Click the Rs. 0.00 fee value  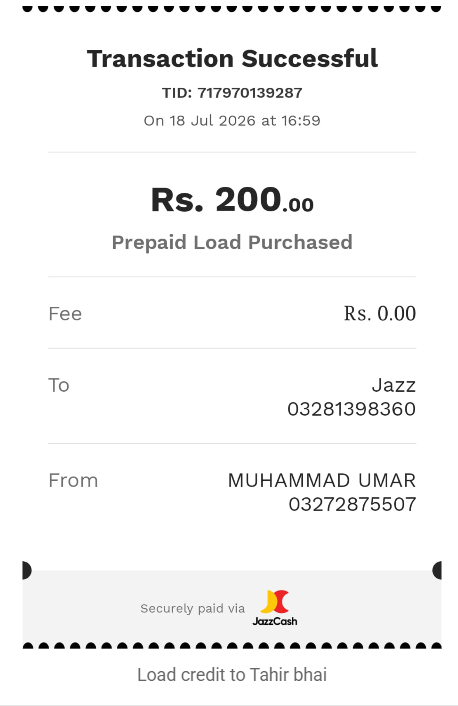(x=380, y=313)
